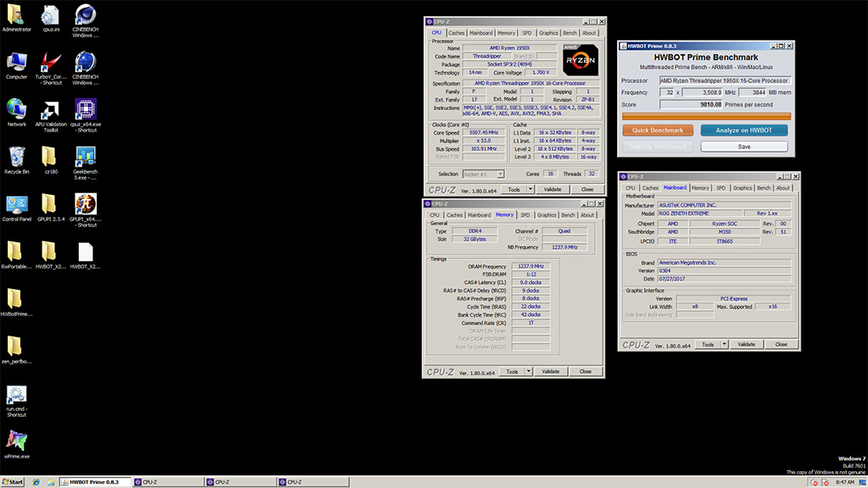Launch the TurboV Core shortcut icon
Viewport: 868px width, 488px height.
click(x=50, y=69)
